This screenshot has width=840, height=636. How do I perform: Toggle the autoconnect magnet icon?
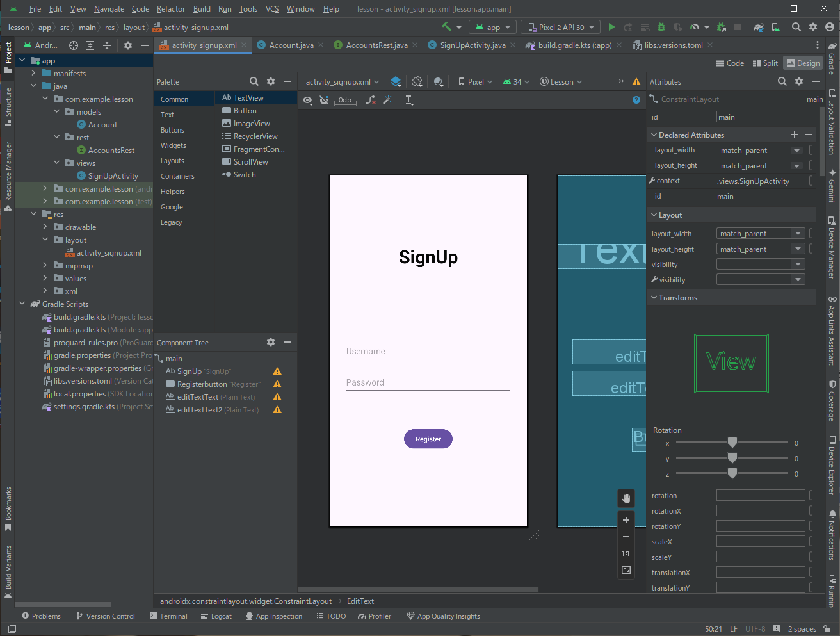click(324, 100)
